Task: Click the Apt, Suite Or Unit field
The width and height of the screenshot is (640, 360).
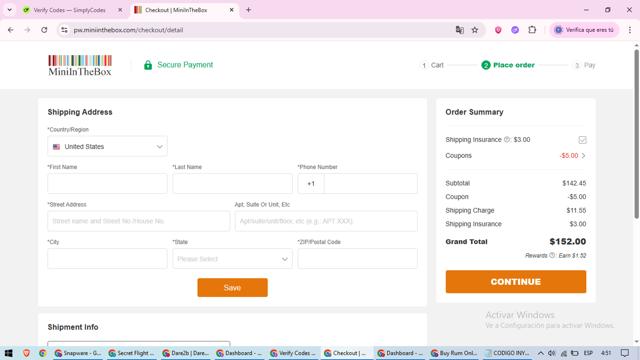Action: [x=326, y=221]
